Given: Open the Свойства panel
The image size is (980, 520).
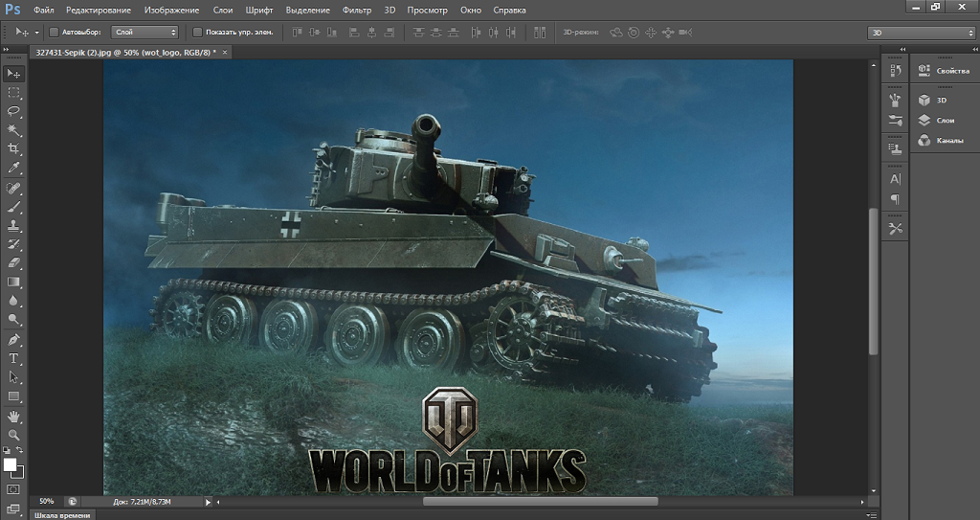Looking at the screenshot, I should pyautogui.click(x=944, y=71).
